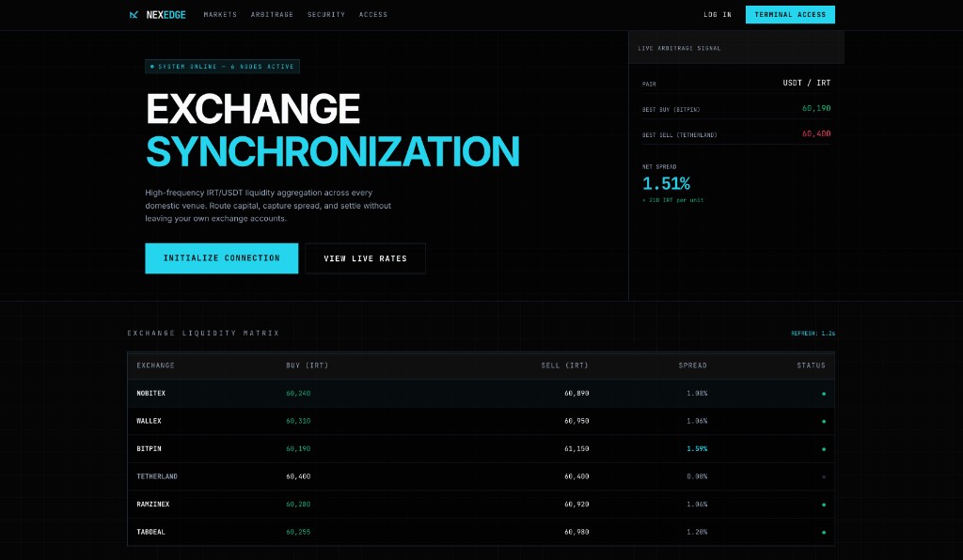Click Nobitex buy price 60,240
963x560 pixels.
click(x=298, y=393)
